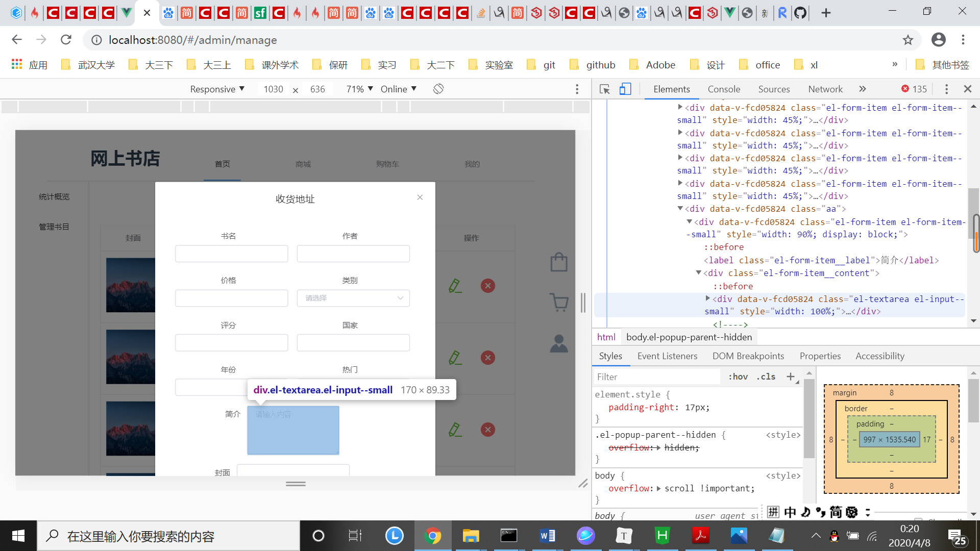Switch to the Console tab
The width and height of the screenshot is (980, 551).
click(724, 89)
